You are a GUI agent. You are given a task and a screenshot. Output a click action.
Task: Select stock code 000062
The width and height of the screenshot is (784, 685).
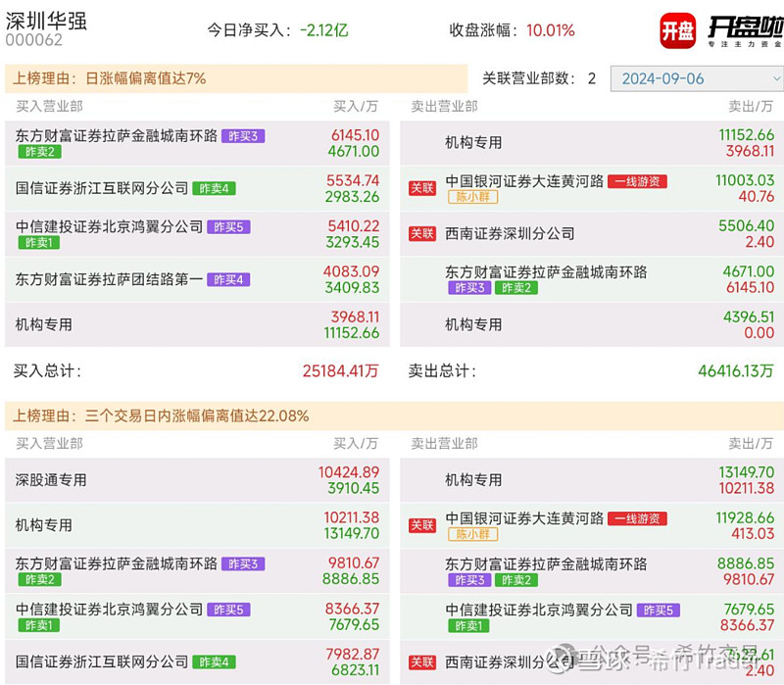(34, 40)
